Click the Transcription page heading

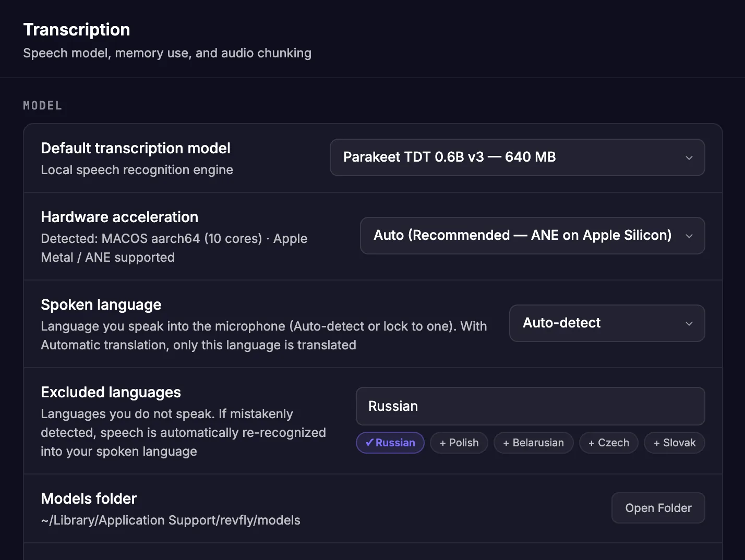click(77, 30)
